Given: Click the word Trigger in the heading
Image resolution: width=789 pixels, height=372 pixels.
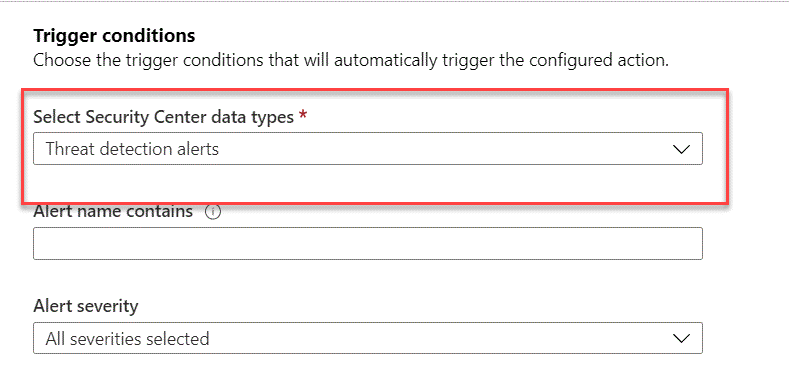Looking at the screenshot, I should pos(62,36).
